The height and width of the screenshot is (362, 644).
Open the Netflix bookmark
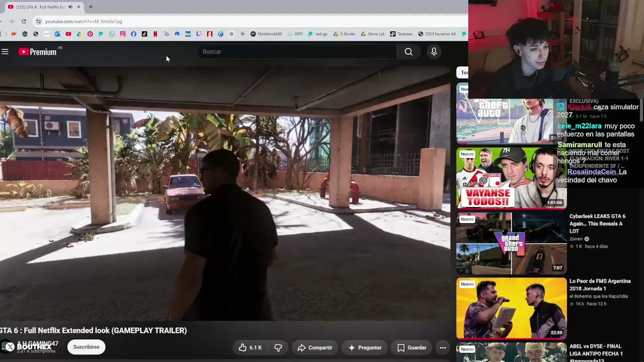[155, 34]
